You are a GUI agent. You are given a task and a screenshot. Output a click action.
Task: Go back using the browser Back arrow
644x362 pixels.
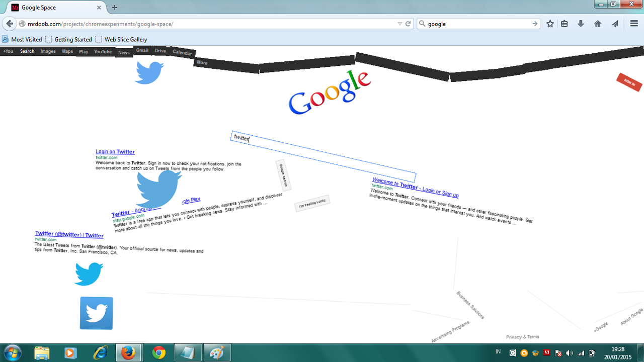(9, 24)
